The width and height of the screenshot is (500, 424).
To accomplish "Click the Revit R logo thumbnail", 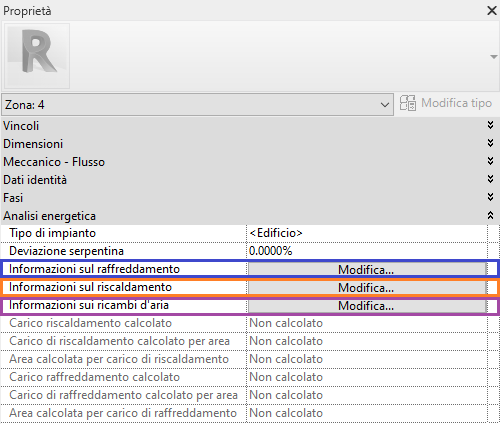I will pos(37,56).
